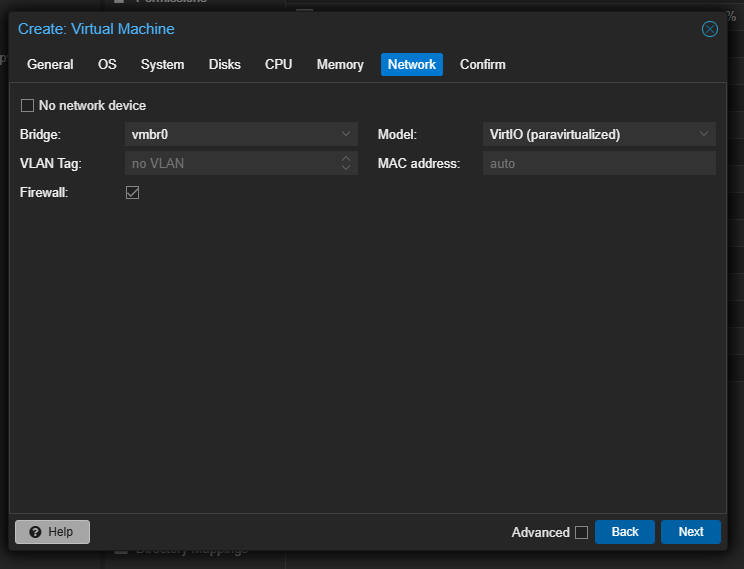This screenshot has width=744, height=569.
Task: Jump to the Confirm tab
Action: (x=483, y=65)
